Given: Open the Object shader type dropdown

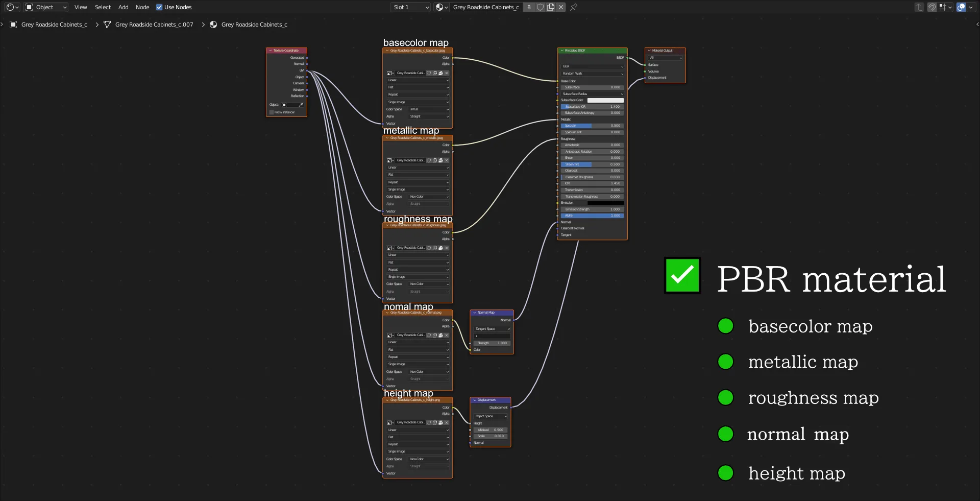Looking at the screenshot, I should point(46,7).
